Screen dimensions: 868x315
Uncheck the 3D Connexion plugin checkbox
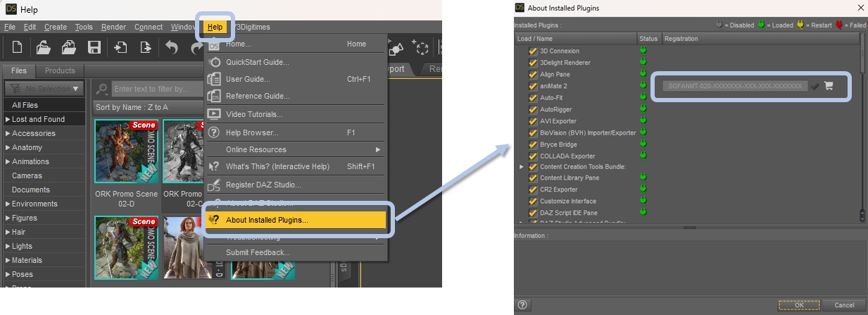click(533, 51)
